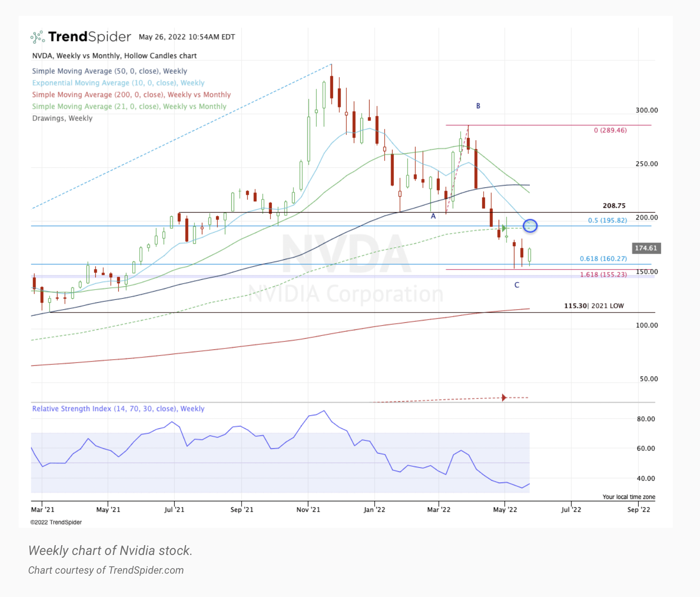The image size is (700, 597).
Task: Click 'Simple Moving Average (50, 0, close), Weekly' legend
Action: [109, 71]
